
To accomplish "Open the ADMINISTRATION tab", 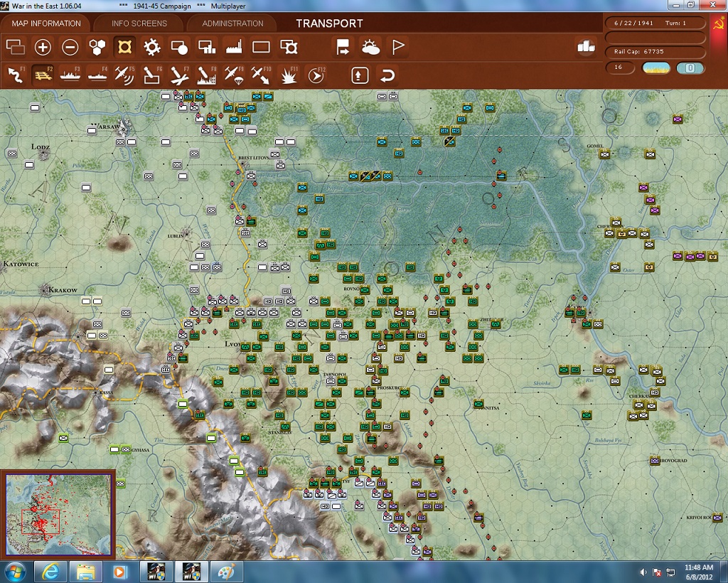I will click(232, 23).
